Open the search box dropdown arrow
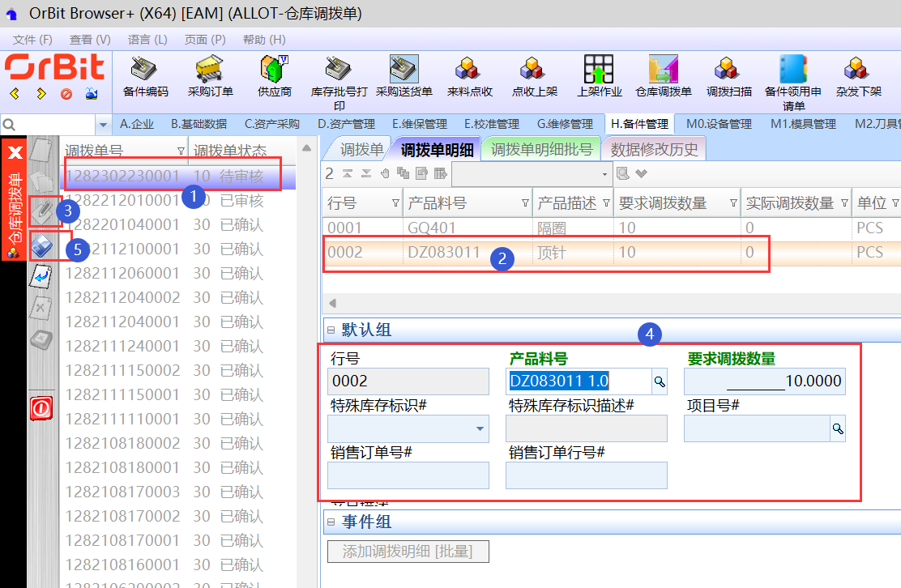Screen dimensions: 901x588 (103, 125)
